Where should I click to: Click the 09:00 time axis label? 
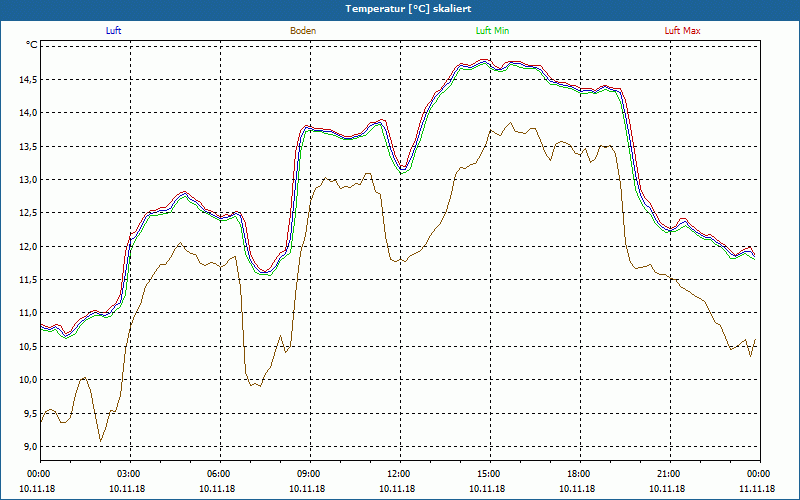310,474
